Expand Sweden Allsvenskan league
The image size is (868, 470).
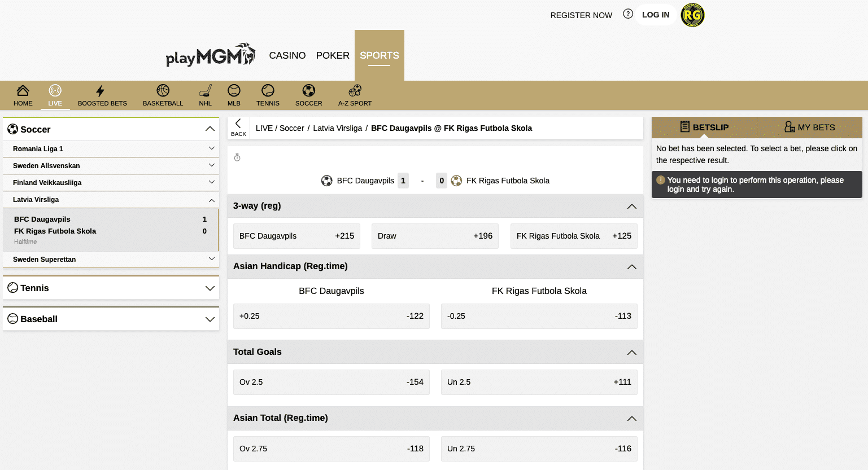tap(212, 165)
